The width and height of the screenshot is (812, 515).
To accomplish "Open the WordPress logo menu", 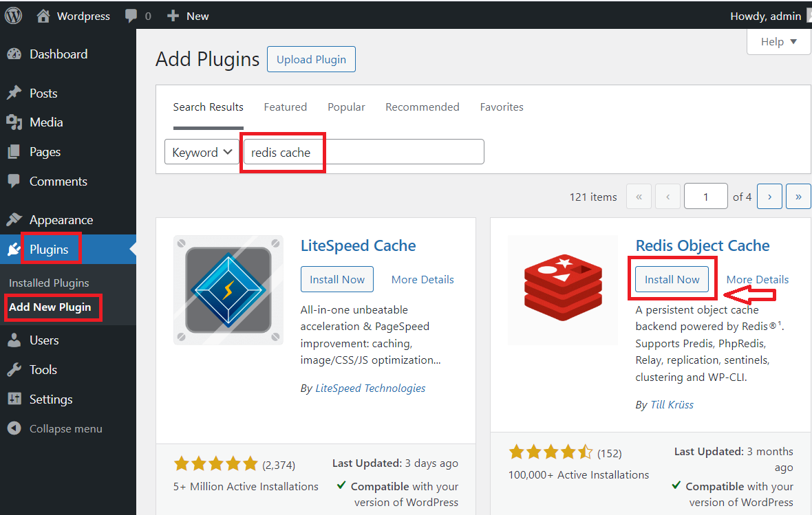I will coord(14,16).
